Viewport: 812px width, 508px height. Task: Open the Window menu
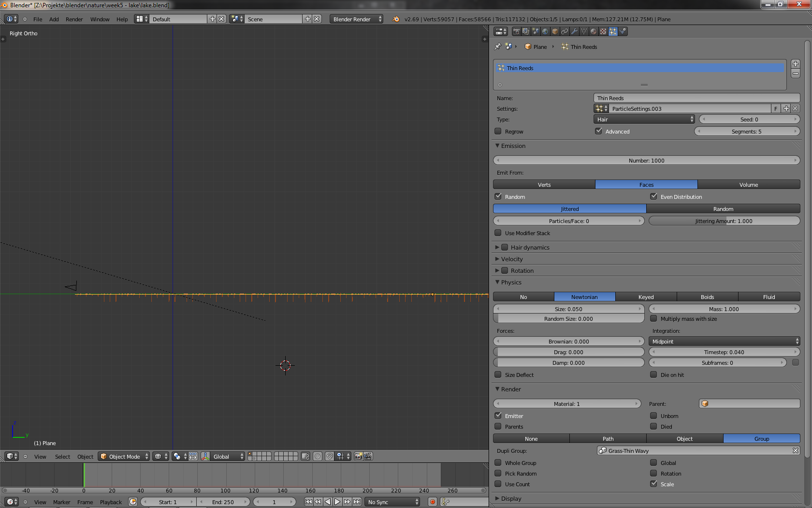[100, 19]
